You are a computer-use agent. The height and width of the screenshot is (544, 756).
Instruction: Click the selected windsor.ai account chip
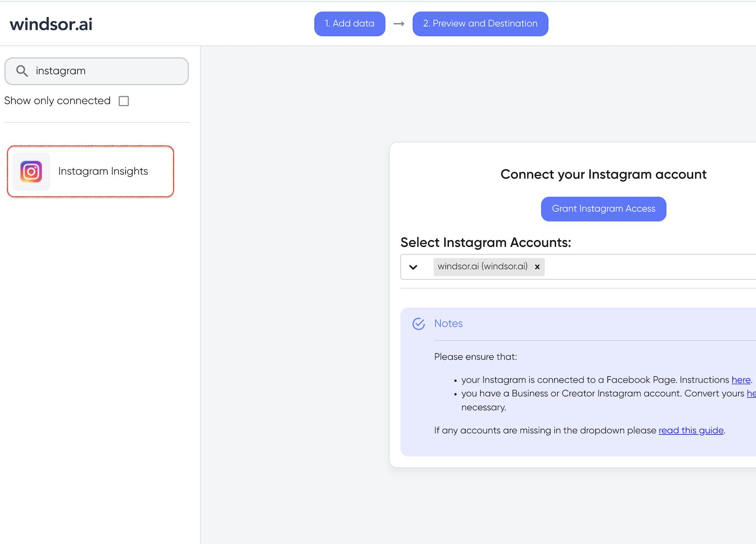(482, 266)
